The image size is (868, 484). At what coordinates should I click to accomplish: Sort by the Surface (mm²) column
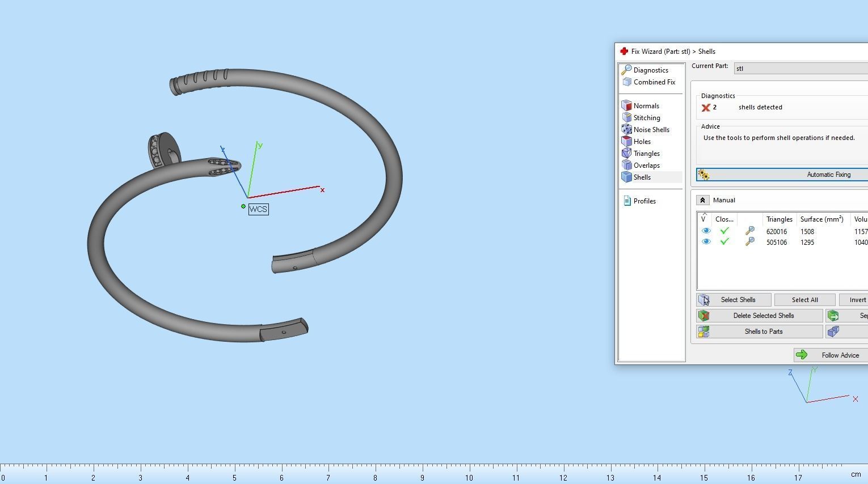821,219
